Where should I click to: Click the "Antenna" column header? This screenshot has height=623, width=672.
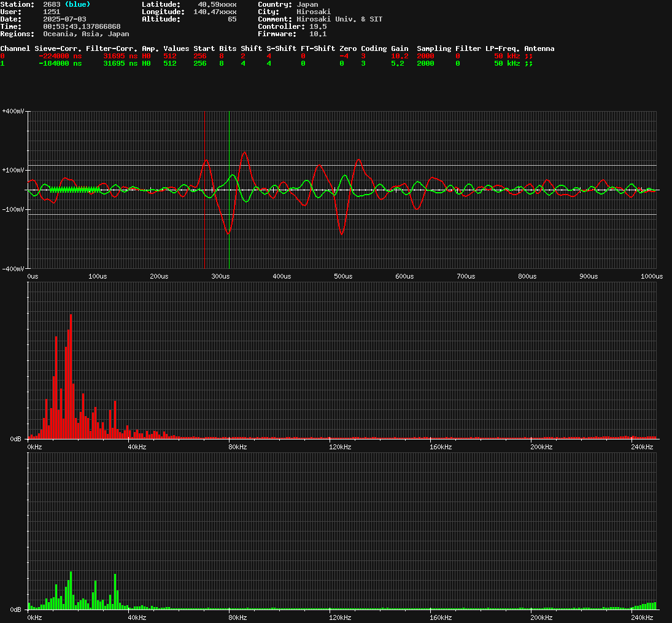[539, 48]
